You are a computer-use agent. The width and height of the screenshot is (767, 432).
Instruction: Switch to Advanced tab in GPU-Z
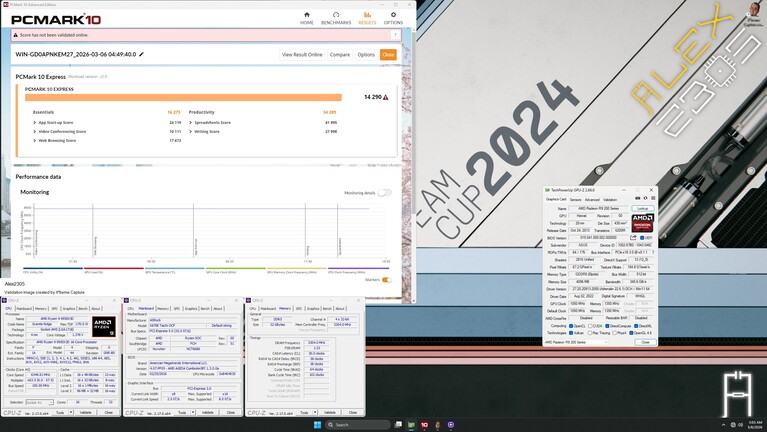[x=592, y=200]
